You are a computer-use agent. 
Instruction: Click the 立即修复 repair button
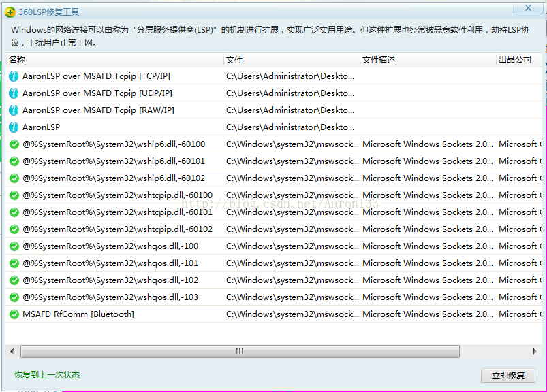coord(508,375)
